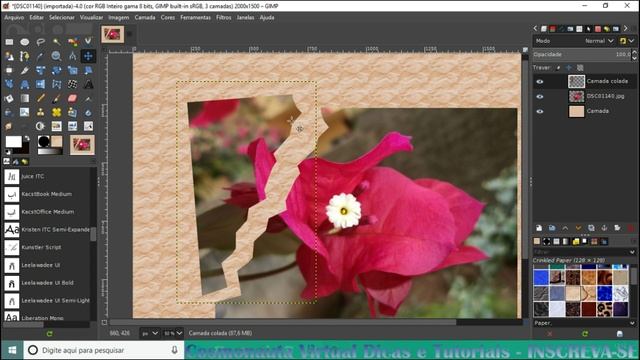Select the Clone stamp tool
The width and height of the screenshot is (640, 360).
tap(40, 112)
